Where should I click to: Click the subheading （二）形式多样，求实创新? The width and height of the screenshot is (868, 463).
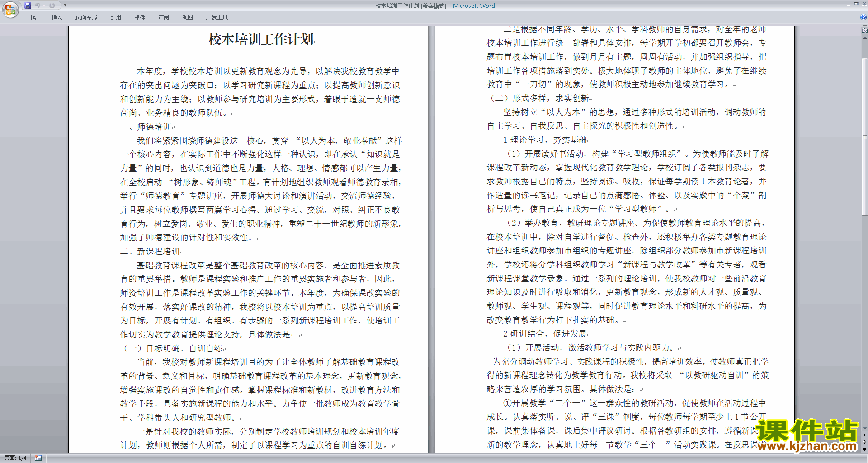[539, 98]
